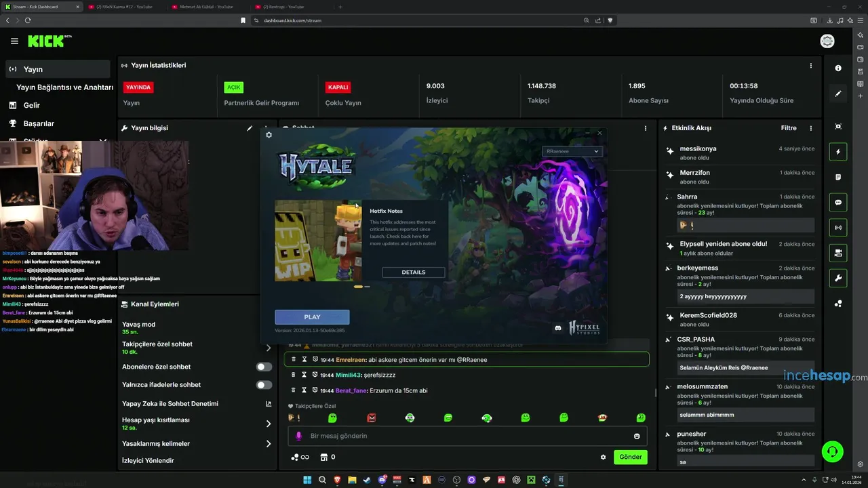Open chat settings gear near Gönder

603,457
